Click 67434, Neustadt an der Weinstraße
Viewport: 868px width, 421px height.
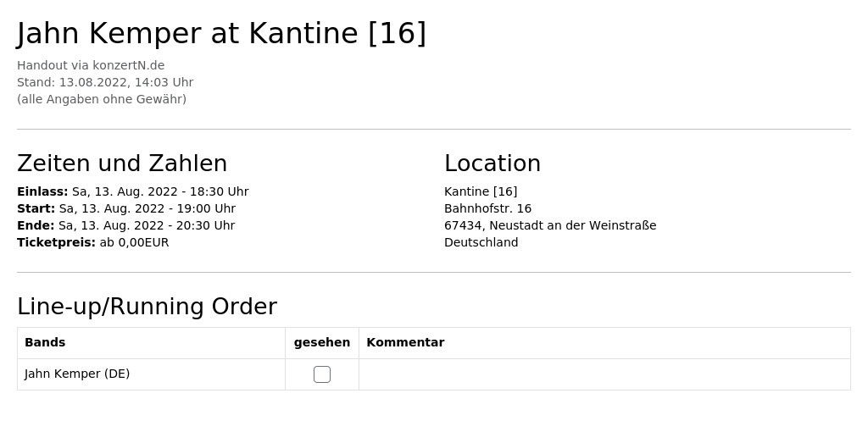point(550,225)
